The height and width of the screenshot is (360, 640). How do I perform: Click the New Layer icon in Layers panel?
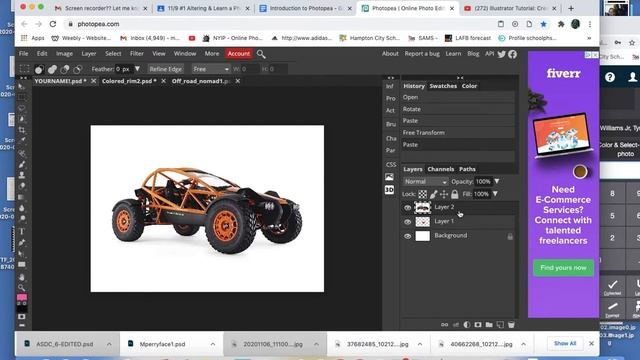tap(500, 325)
